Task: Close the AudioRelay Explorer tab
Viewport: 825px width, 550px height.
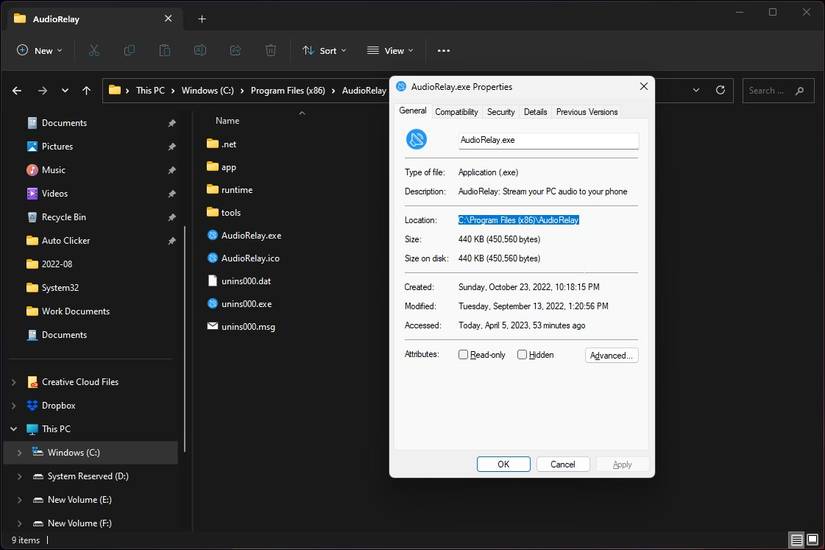Action: pyautogui.click(x=168, y=18)
